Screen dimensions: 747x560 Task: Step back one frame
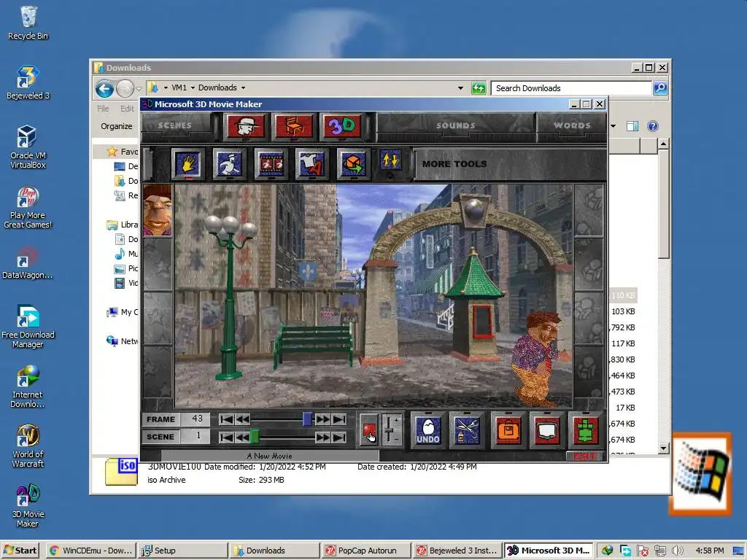[242, 419]
